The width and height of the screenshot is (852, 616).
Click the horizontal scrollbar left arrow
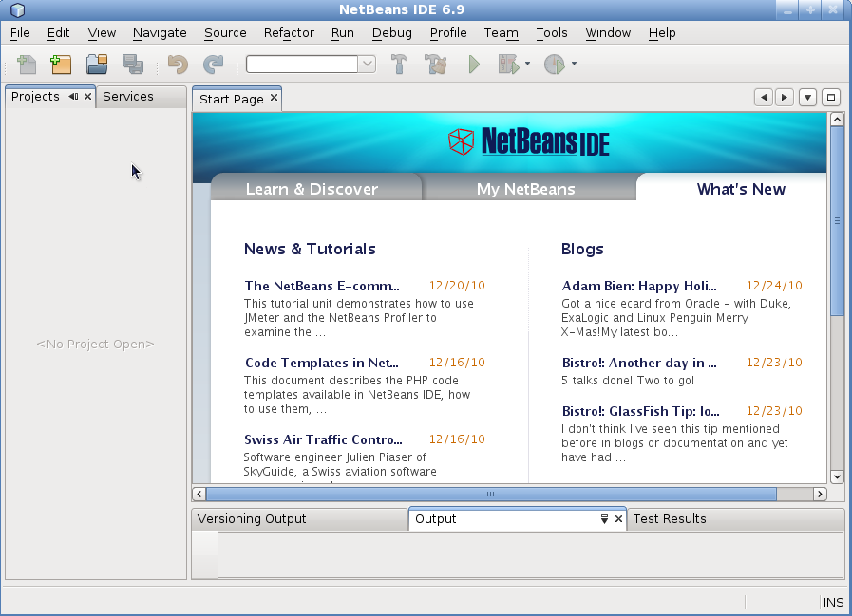[199, 494]
